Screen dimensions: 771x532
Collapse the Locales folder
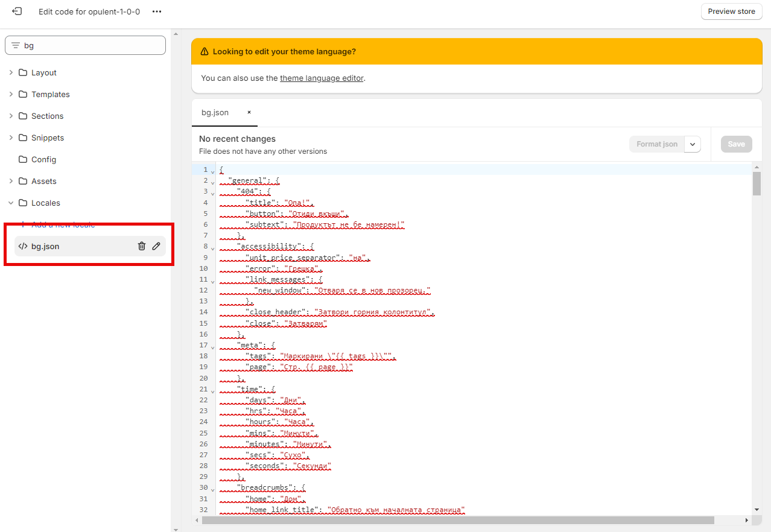pos(11,203)
